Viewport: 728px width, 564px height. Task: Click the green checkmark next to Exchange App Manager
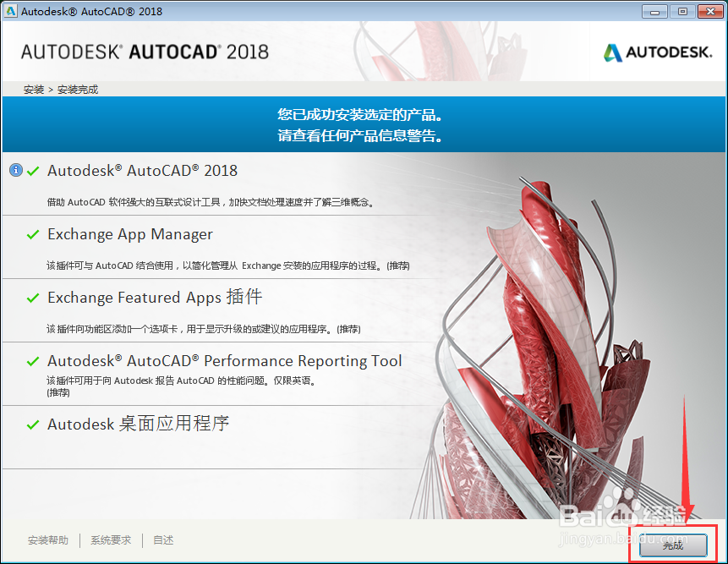click(33, 234)
